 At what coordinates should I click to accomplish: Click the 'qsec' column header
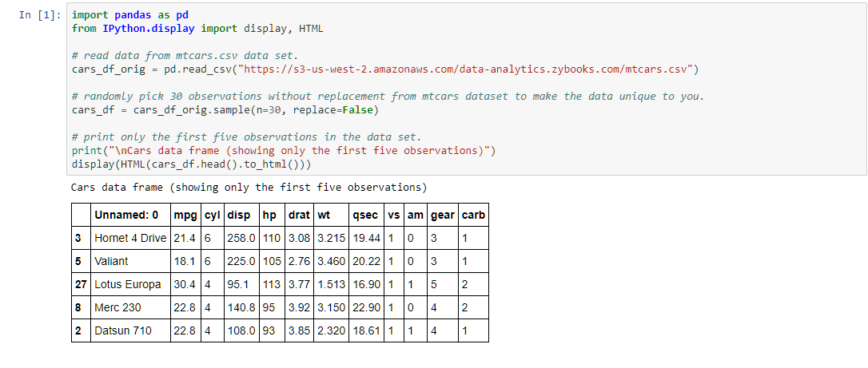pyautogui.click(x=367, y=215)
